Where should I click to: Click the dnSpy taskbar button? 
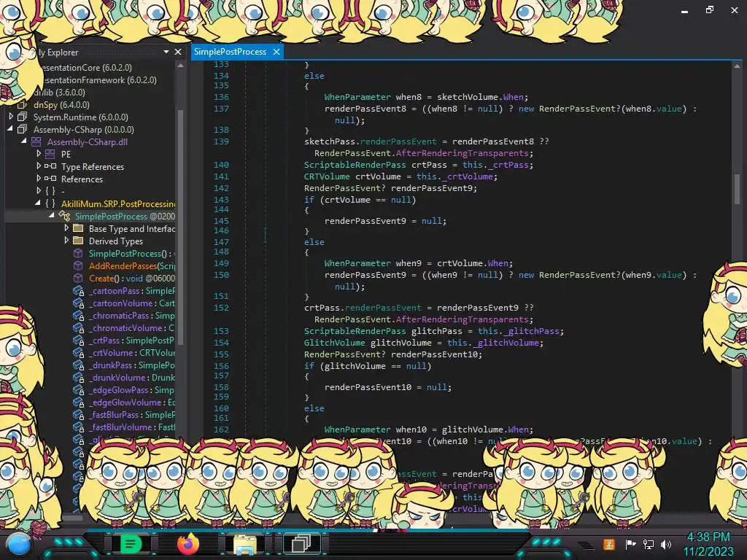tap(301, 544)
